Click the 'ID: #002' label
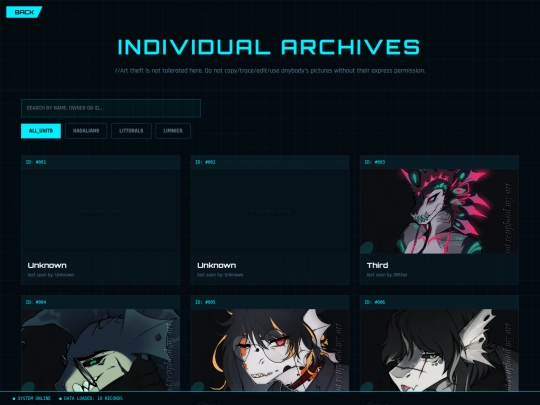Image resolution: width=540 pixels, height=405 pixels. coord(205,162)
